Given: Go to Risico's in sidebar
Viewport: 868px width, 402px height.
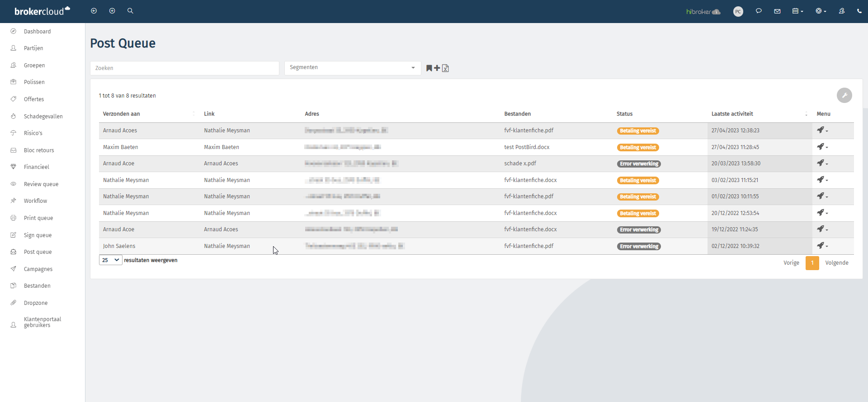Looking at the screenshot, I should [x=33, y=133].
